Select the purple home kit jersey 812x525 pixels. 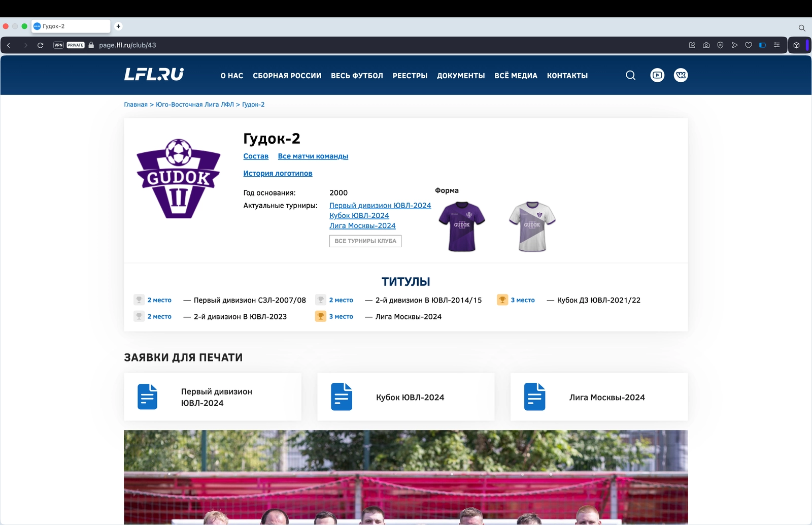pos(462,226)
